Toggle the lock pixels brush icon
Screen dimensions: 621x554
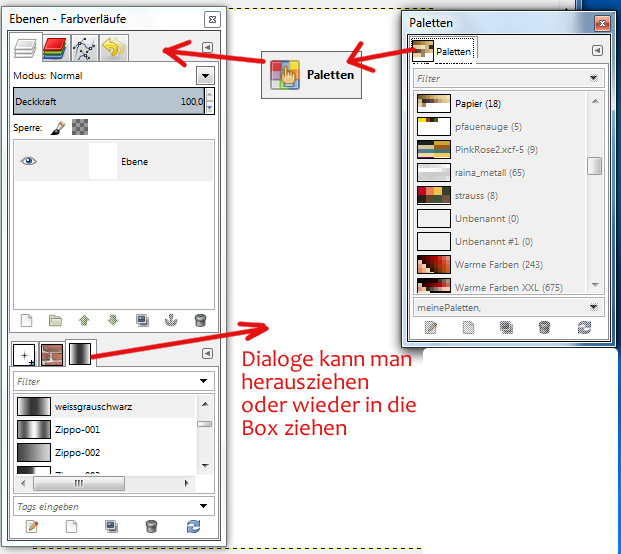tap(58, 128)
